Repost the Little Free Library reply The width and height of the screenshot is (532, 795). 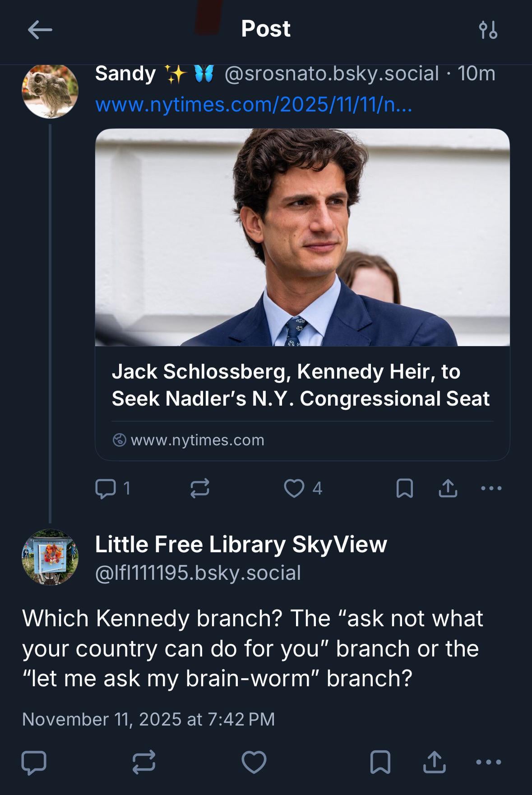pos(144,763)
